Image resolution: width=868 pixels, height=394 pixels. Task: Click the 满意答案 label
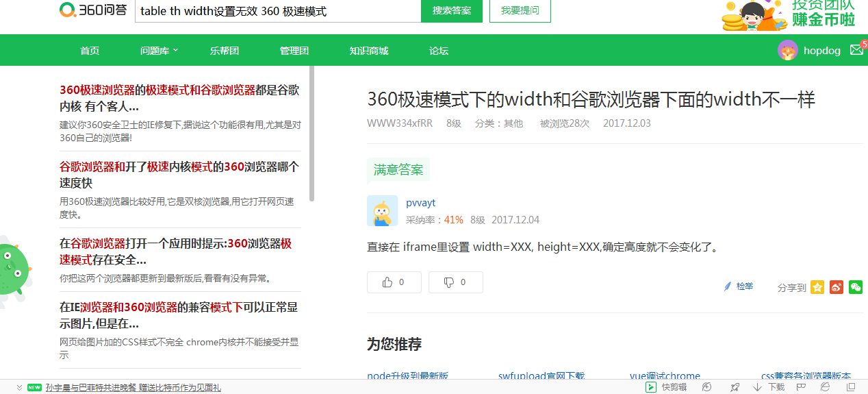[x=398, y=169]
